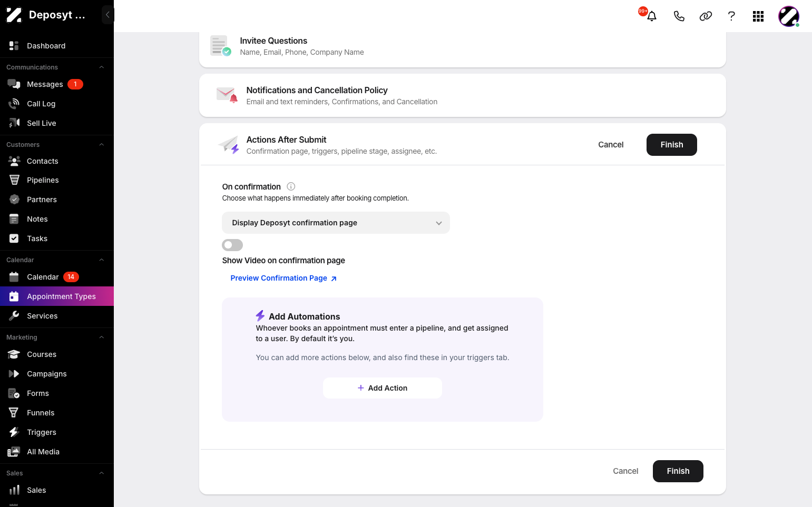The height and width of the screenshot is (507, 812).
Task: Open Campaigns in the sidebar
Action: pos(57,374)
